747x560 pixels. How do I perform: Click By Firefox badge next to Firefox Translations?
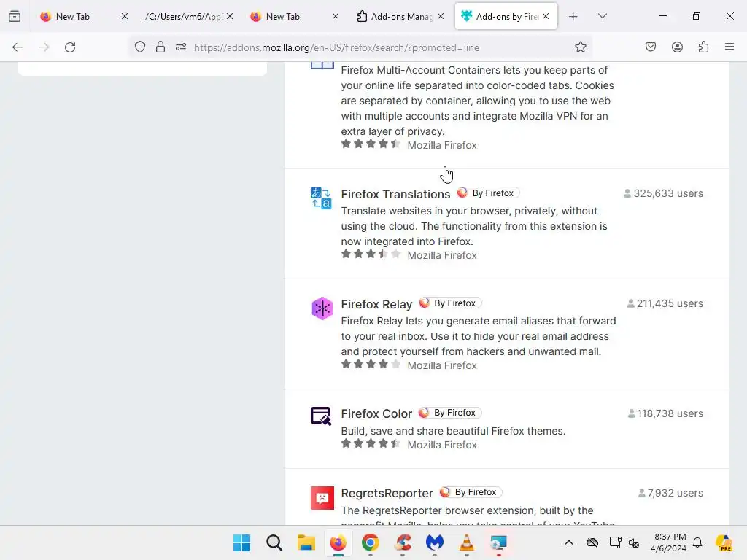488,192
